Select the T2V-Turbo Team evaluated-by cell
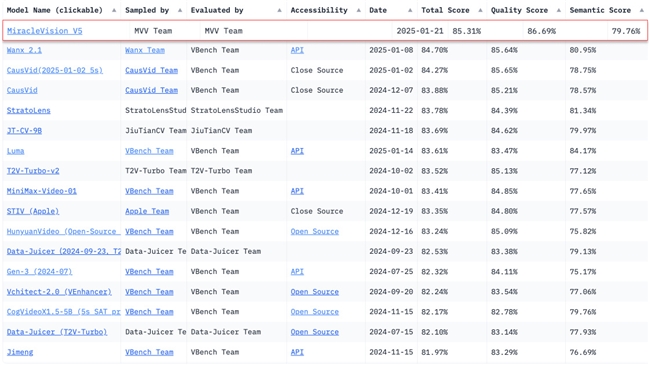 pos(221,171)
